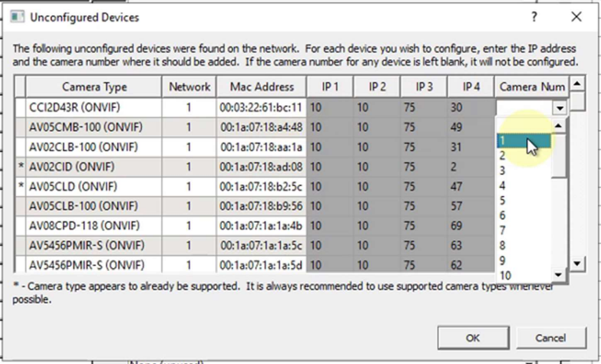This screenshot has width=601, height=364.
Task: Click the Unconfigured Devices window icon
Action: 17,17
